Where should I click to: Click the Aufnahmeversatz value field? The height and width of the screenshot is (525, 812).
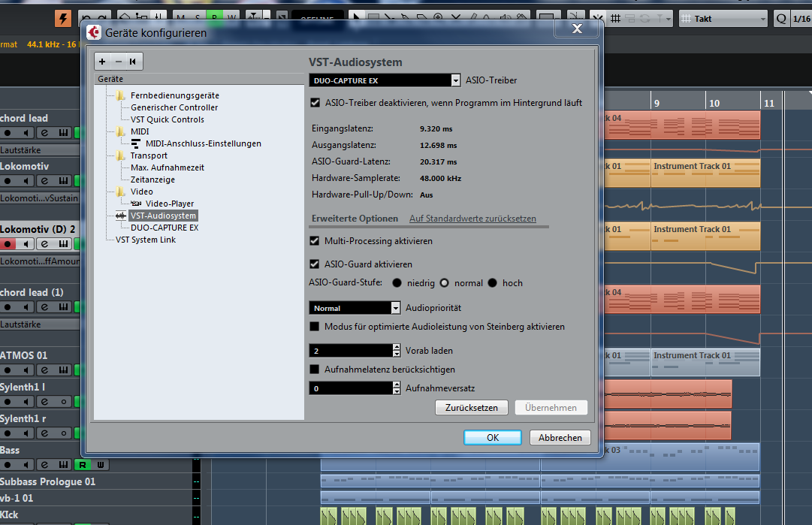click(351, 388)
